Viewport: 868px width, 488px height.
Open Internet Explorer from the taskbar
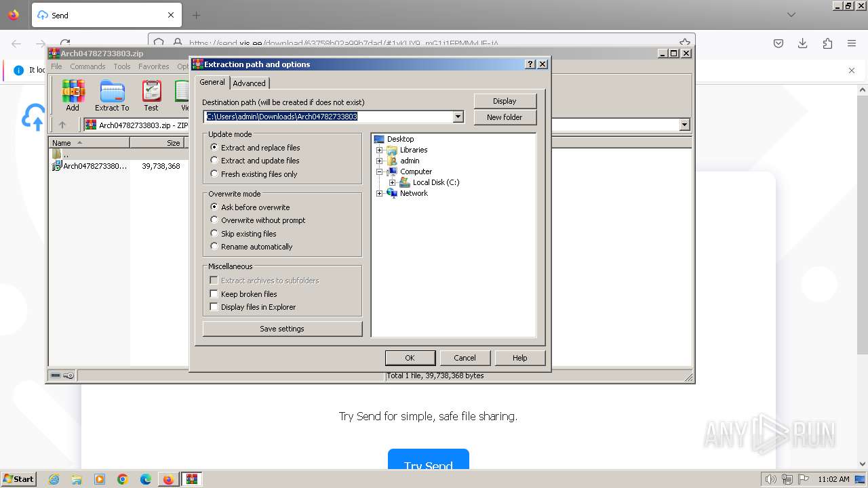click(54, 479)
